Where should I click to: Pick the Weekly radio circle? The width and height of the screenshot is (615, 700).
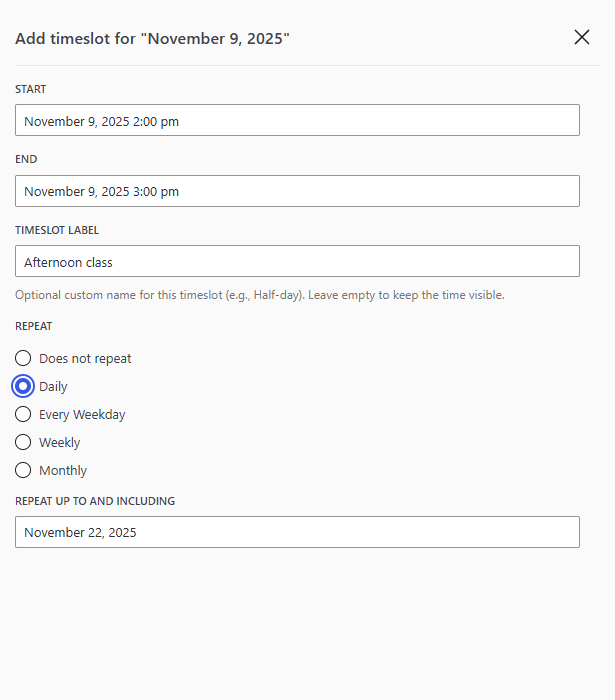pyautogui.click(x=23, y=442)
